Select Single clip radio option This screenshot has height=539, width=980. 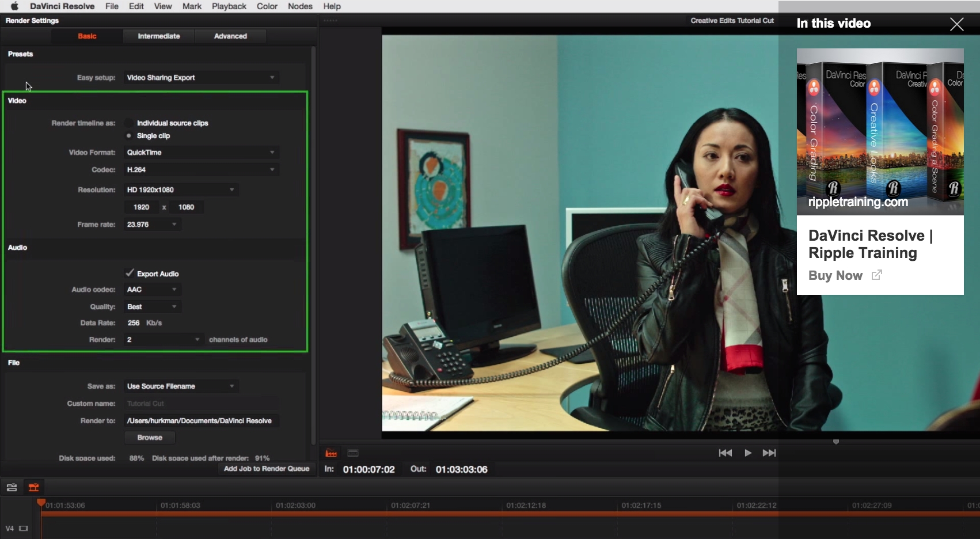[129, 136]
